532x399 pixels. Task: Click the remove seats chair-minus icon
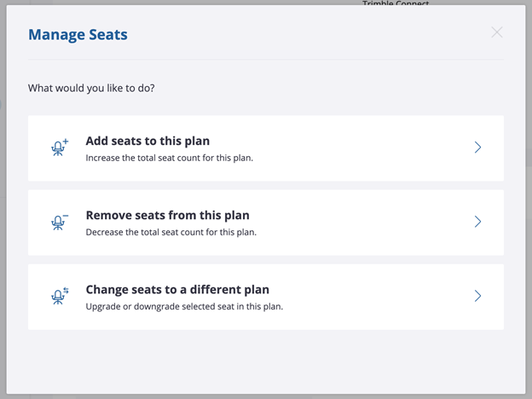click(60, 222)
